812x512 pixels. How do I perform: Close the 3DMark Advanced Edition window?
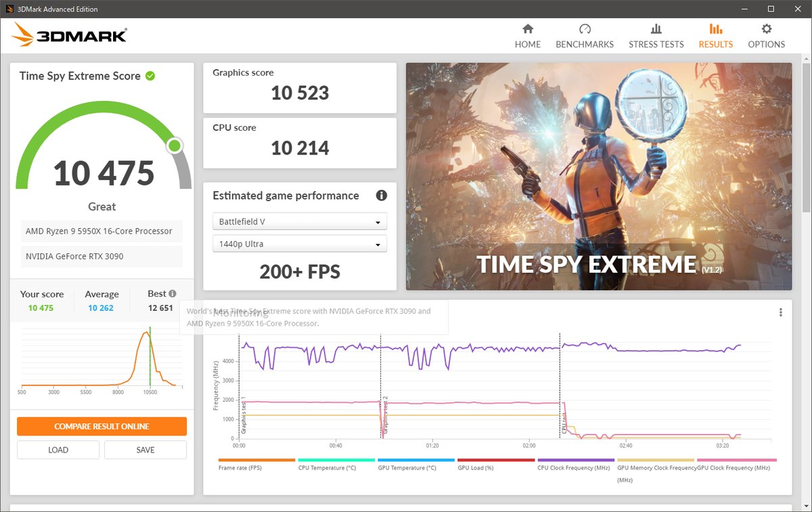tap(798, 9)
